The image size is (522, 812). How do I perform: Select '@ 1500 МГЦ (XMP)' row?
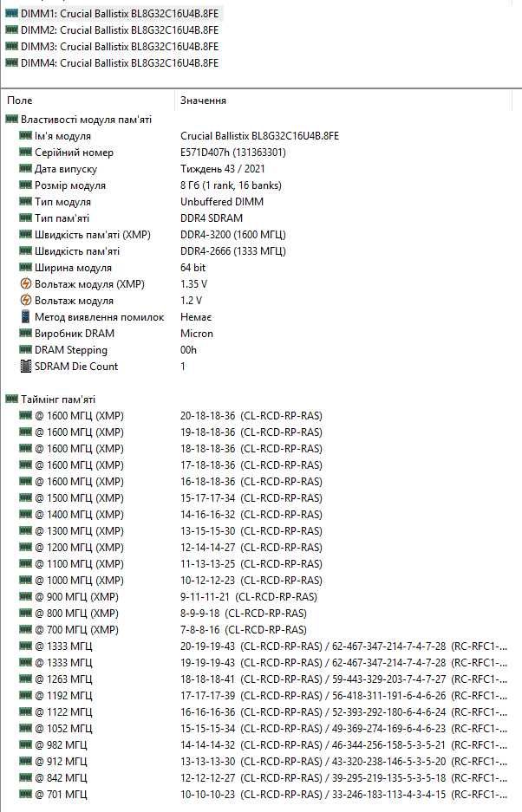(x=171, y=498)
